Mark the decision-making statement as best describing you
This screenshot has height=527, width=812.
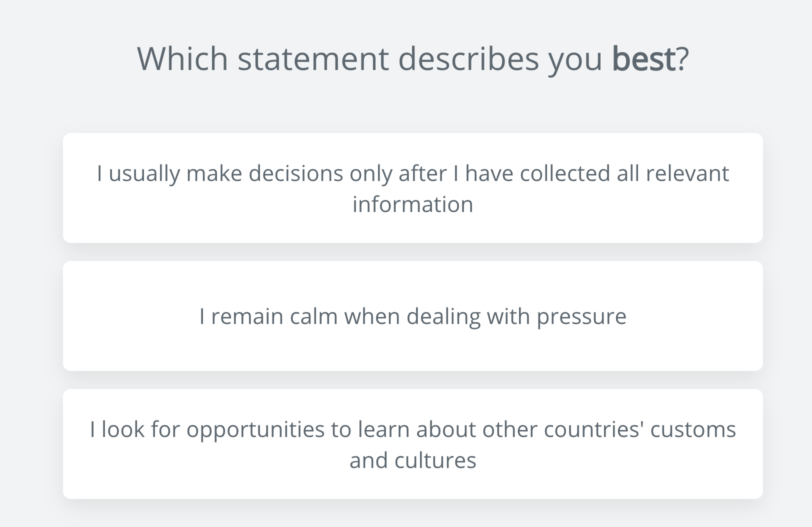tap(412, 188)
